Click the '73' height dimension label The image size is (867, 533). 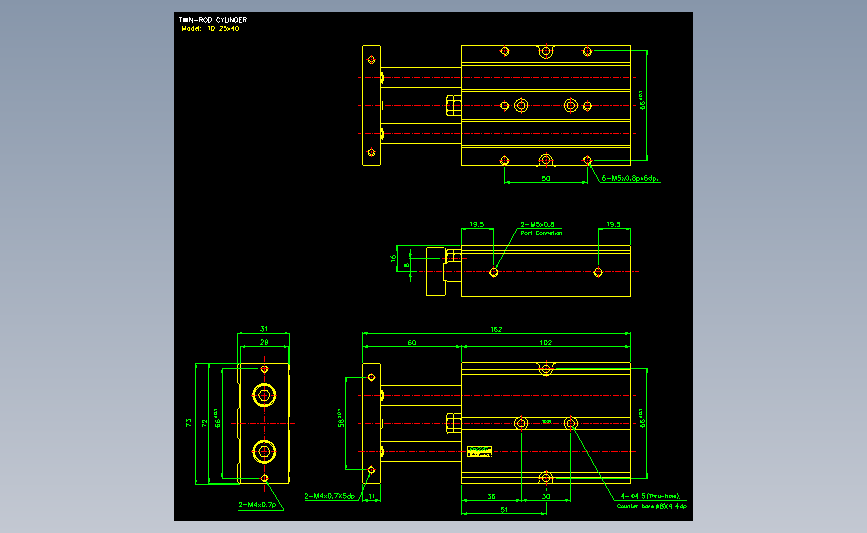(x=189, y=422)
